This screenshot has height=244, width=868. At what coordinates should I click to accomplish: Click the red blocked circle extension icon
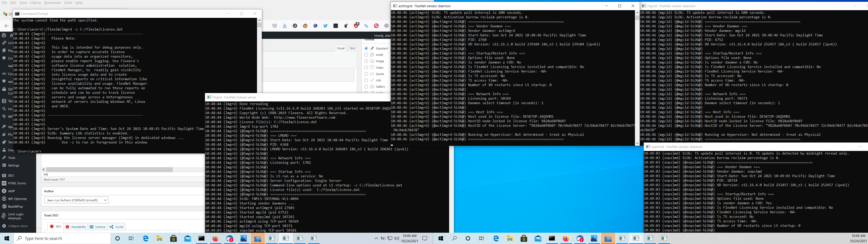376,26
